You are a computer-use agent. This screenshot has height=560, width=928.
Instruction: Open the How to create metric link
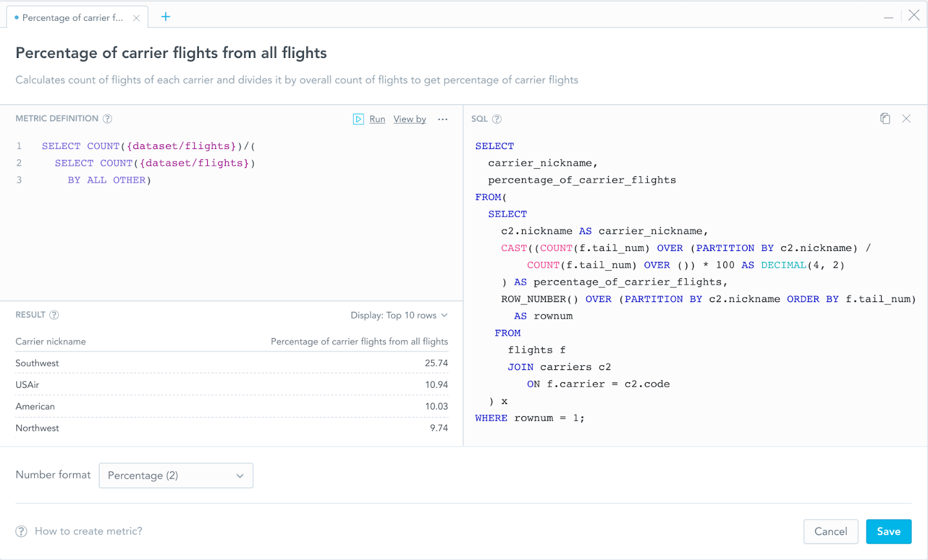point(88,531)
